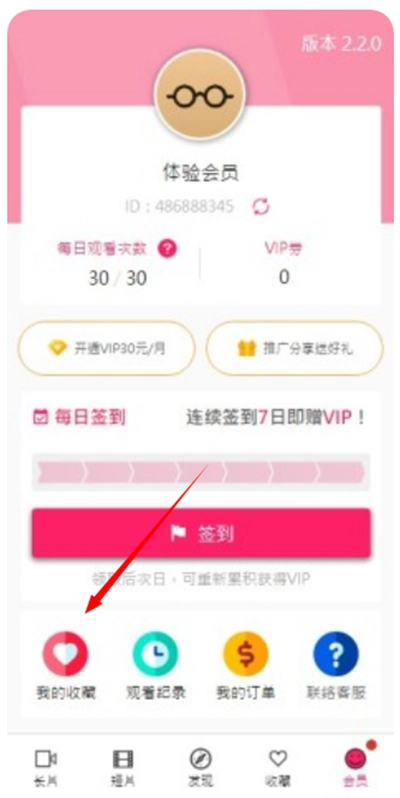Open 联络客服 question mark icon
Image resolution: width=400 pixels, height=798 pixels.
pyautogui.click(x=336, y=653)
